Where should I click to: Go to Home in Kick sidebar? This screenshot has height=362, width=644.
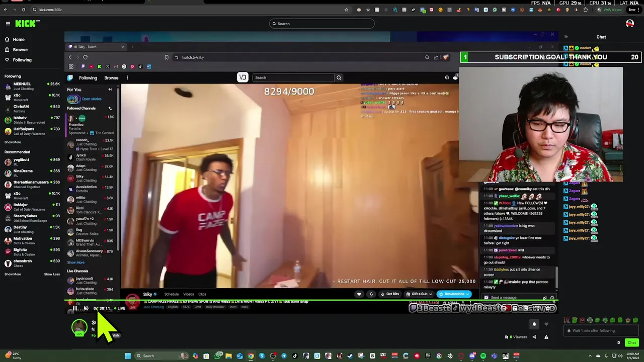[x=14, y=39]
